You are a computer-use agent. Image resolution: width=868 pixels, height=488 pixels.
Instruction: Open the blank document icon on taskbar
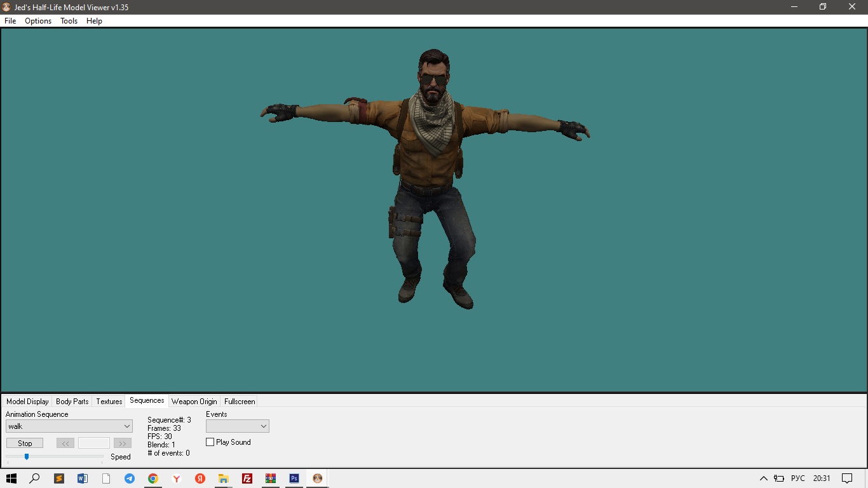coord(106,478)
